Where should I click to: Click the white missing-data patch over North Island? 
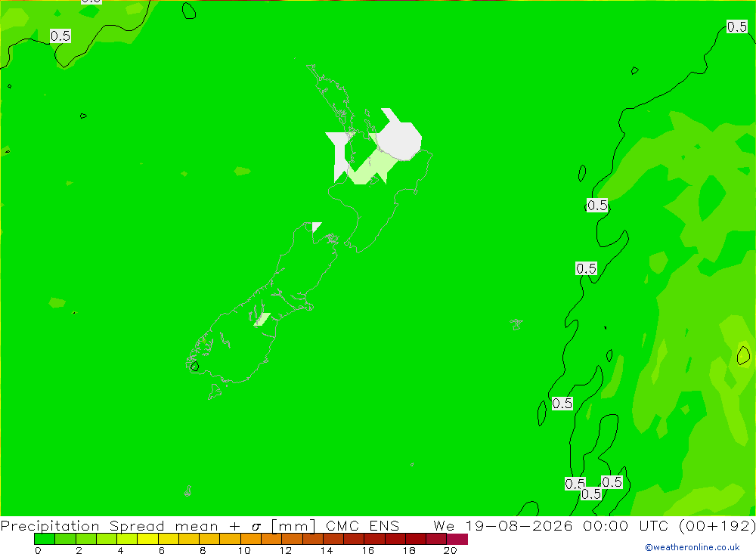tap(400, 139)
